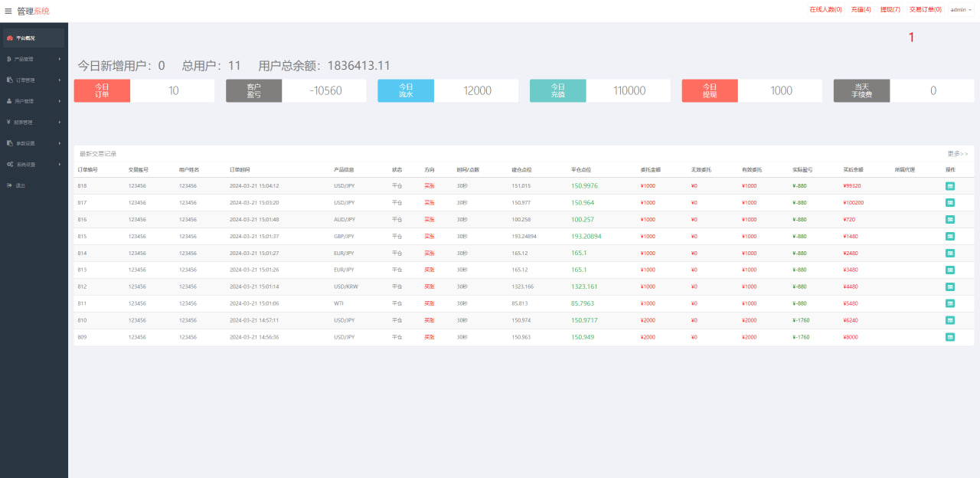980x478 pixels.
Task: Click the 系统设置 gears sidebar icon
Action: coord(9,164)
